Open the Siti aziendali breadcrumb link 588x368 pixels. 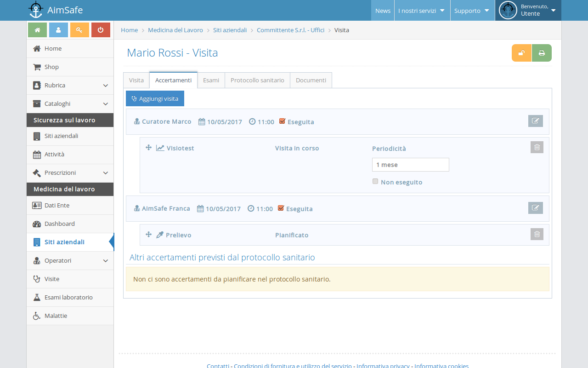pyautogui.click(x=230, y=30)
